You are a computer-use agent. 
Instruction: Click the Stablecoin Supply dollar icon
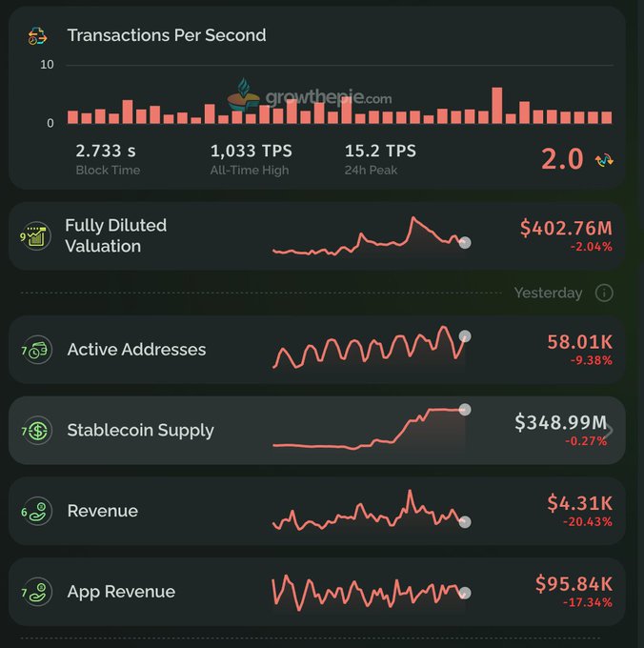(x=37, y=431)
